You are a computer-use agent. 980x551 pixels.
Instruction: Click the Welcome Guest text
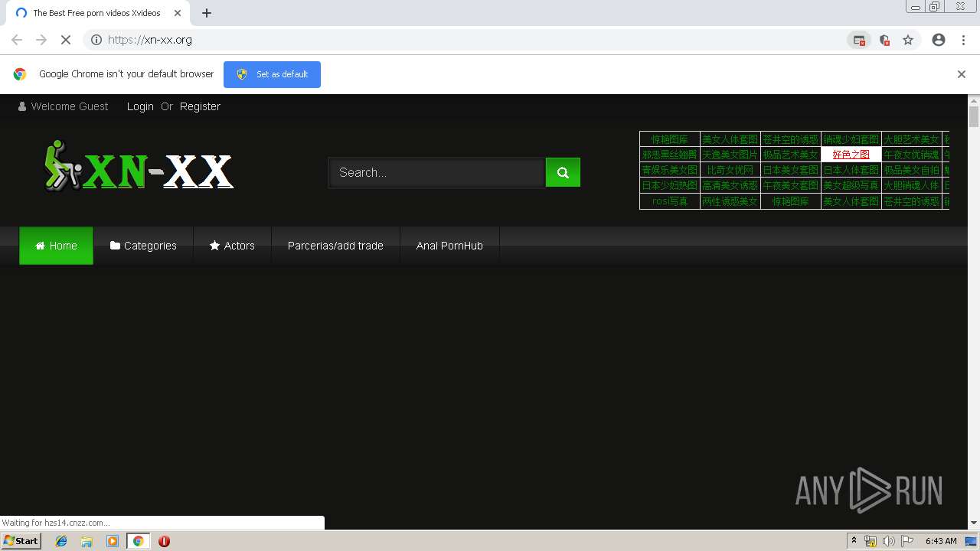click(x=70, y=106)
